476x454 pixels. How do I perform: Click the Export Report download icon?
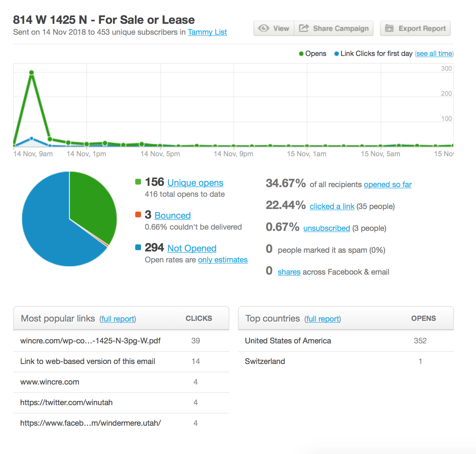pos(389,28)
